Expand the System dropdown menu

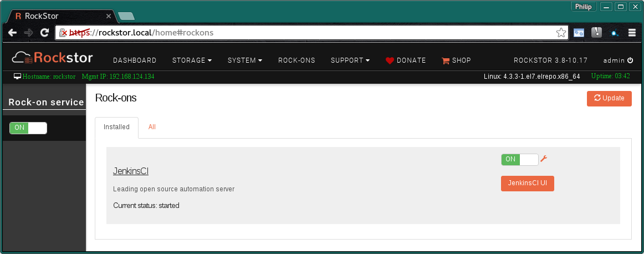pos(245,60)
